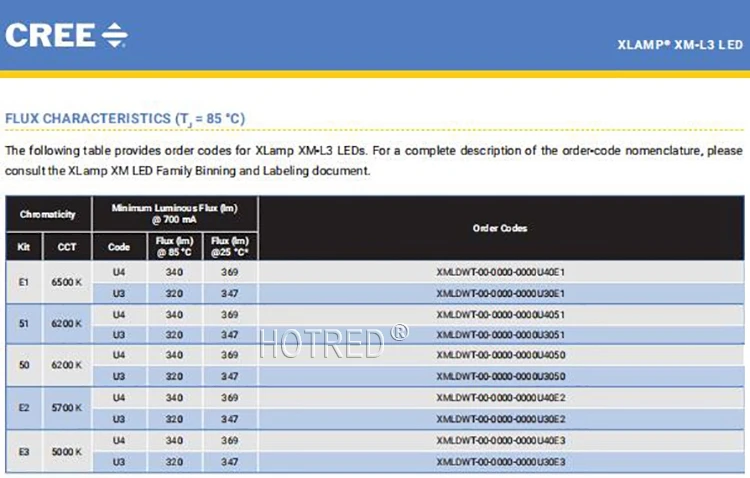
Task: Select the 5000 K CCT cell
Action: (67, 451)
